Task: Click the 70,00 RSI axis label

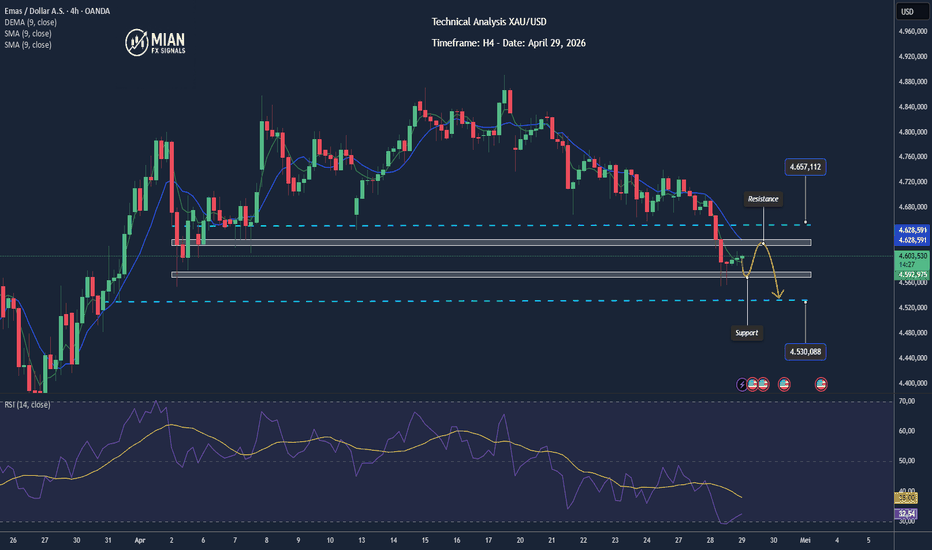Action: click(x=906, y=401)
